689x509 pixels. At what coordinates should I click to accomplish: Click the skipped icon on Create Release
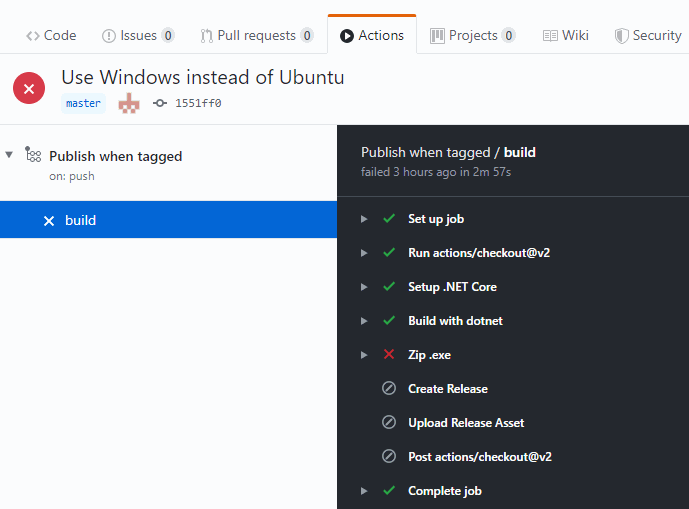[x=389, y=388]
